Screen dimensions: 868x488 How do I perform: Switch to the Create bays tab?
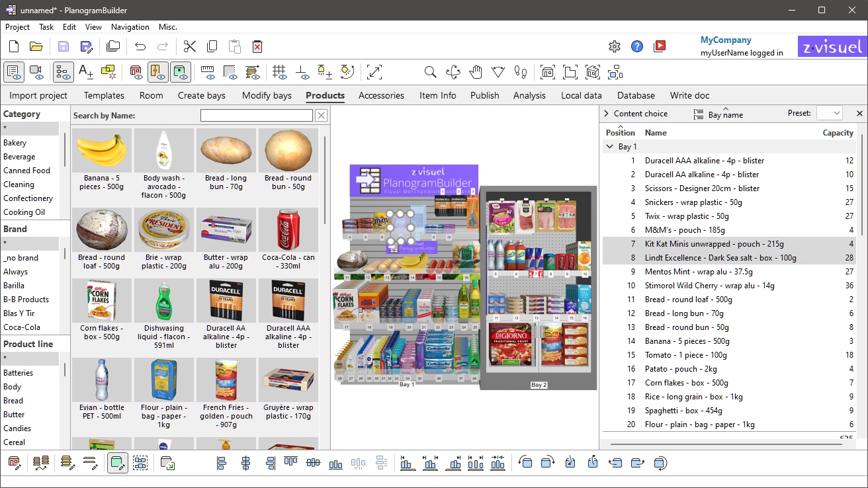[202, 95]
